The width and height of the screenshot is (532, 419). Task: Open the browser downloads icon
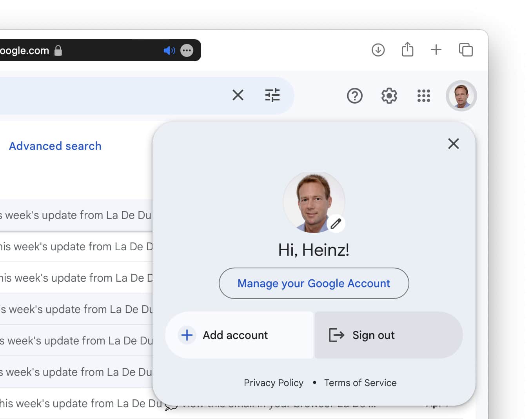click(378, 50)
